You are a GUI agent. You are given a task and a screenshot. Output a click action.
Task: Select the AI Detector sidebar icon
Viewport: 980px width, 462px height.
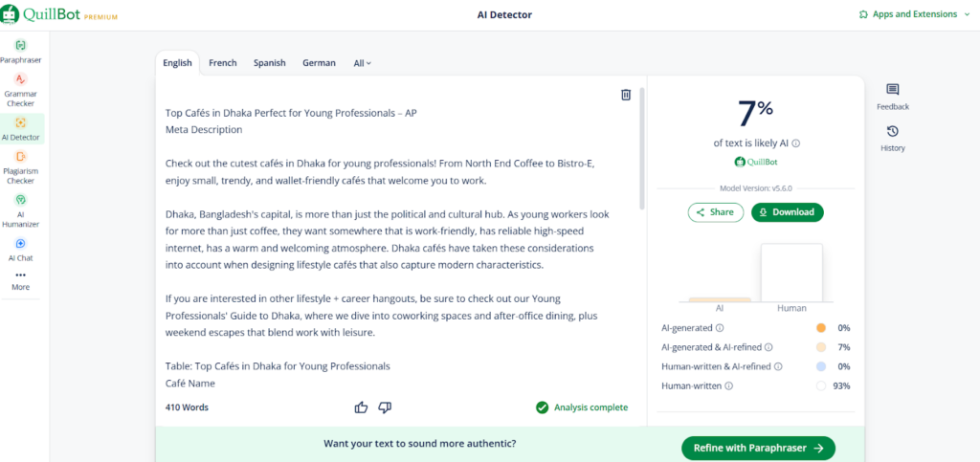pos(21,128)
